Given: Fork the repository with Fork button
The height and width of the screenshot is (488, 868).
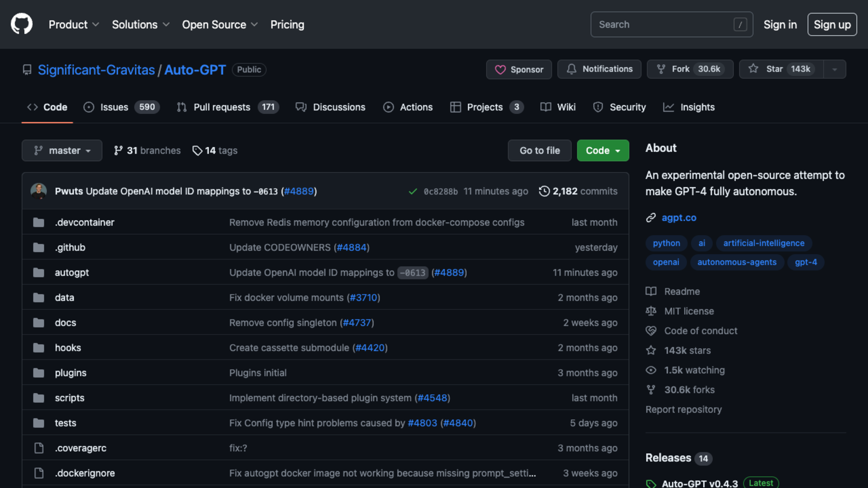Looking at the screenshot, I should point(690,69).
